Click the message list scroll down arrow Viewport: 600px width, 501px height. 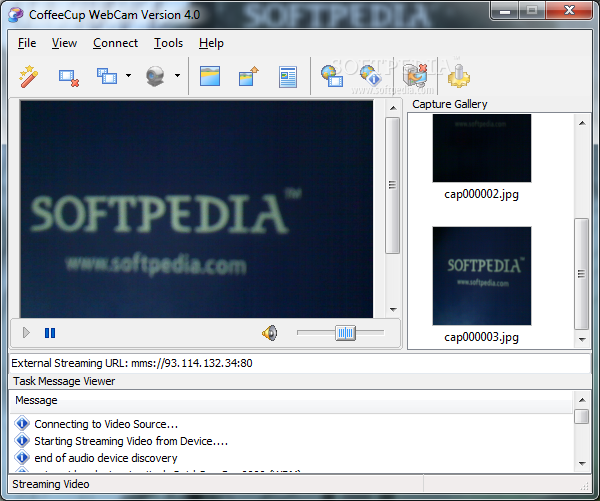point(582,463)
